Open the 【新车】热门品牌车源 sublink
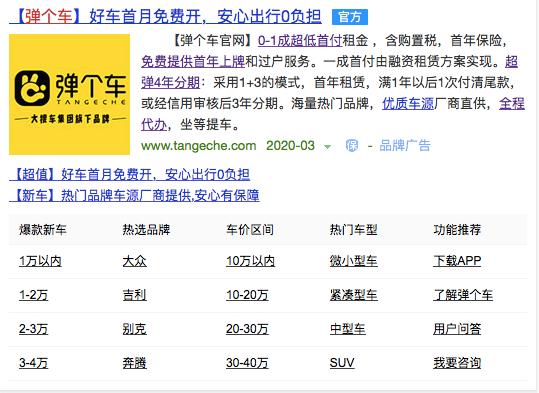This screenshot has width=539, height=393. tap(134, 195)
